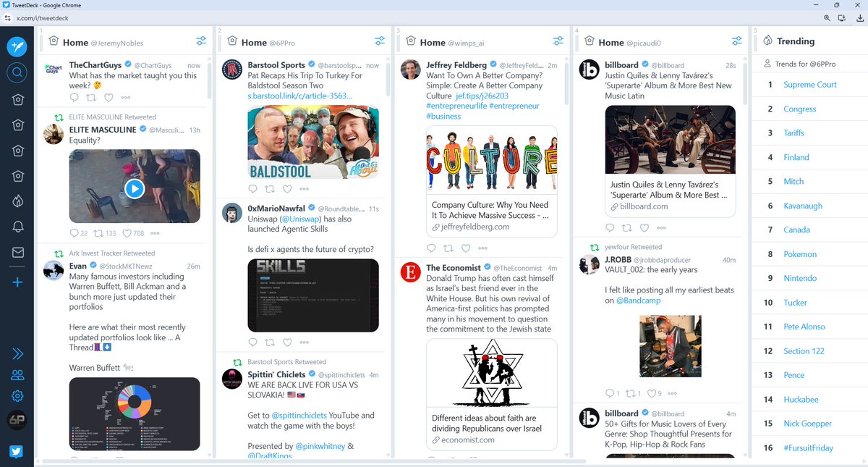Open notifications bell in the sidebar

point(17,227)
